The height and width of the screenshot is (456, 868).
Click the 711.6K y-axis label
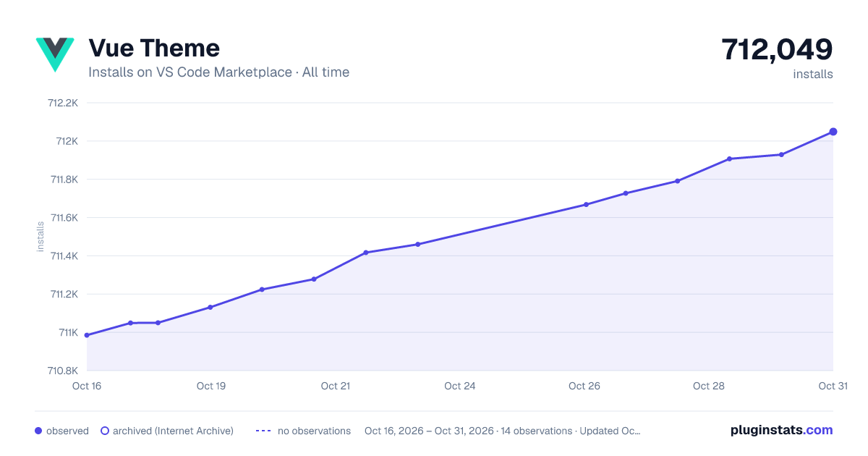[63, 218]
